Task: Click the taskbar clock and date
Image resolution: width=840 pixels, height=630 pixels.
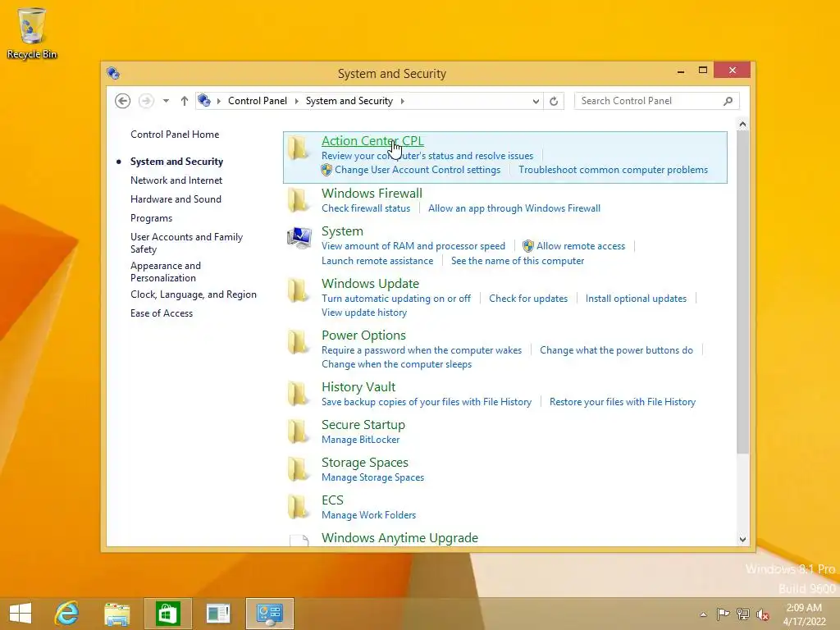Action: point(804,614)
